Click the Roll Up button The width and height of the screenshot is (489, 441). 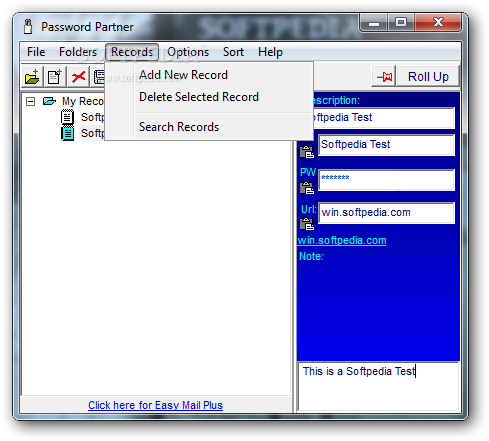[428, 77]
